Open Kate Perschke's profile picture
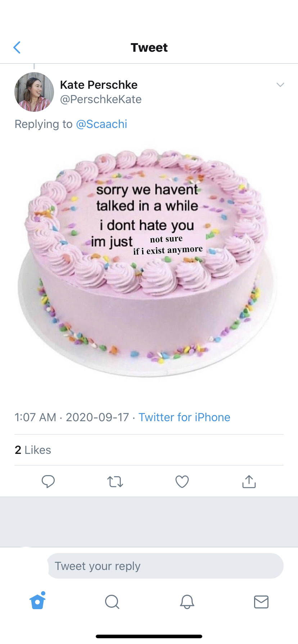The height and width of the screenshot is (644, 298). (34, 92)
